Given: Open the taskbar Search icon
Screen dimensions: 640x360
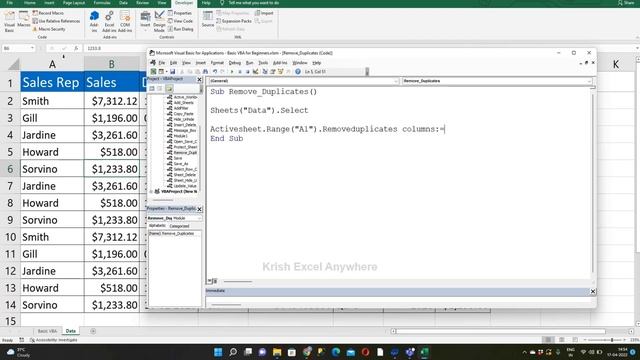Looking at the screenshot, I should coord(233,352).
